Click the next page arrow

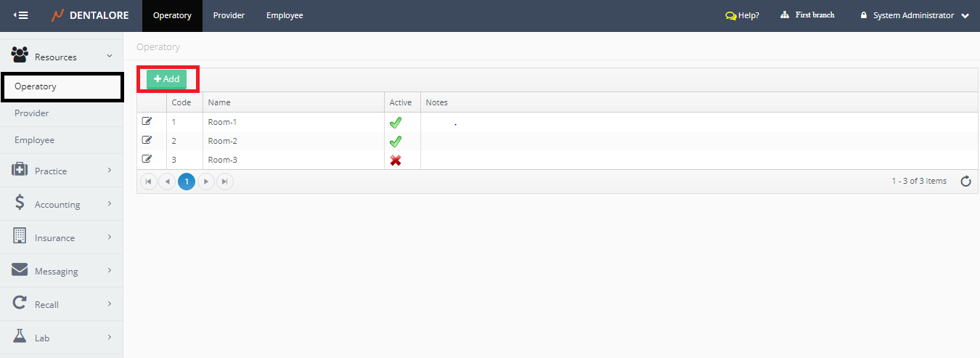(206, 182)
